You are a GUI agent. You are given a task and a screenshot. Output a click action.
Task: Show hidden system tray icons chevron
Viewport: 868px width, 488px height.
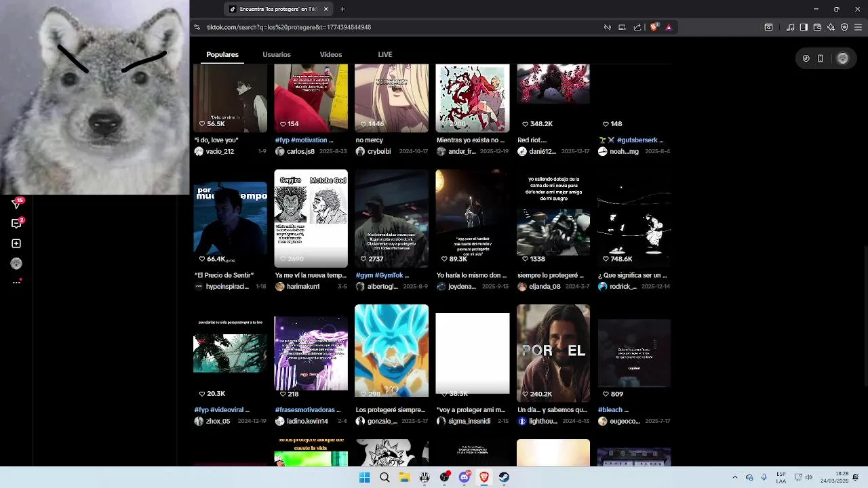pos(735,477)
